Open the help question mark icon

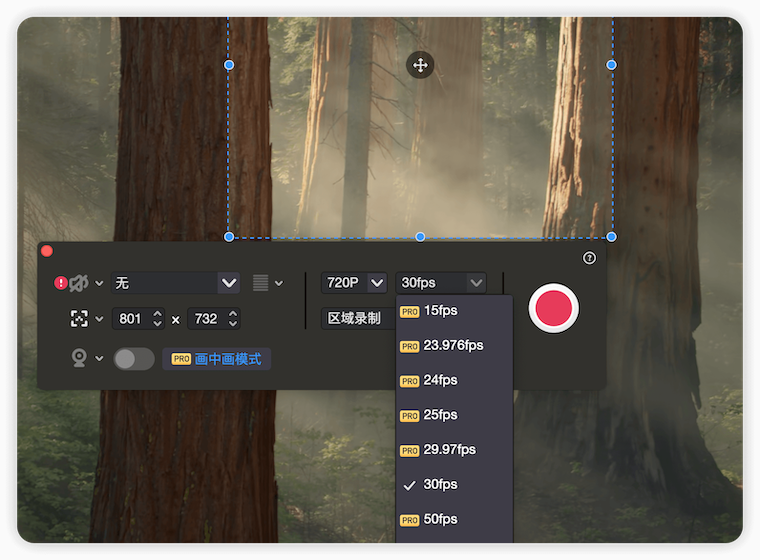pos(589,258)
